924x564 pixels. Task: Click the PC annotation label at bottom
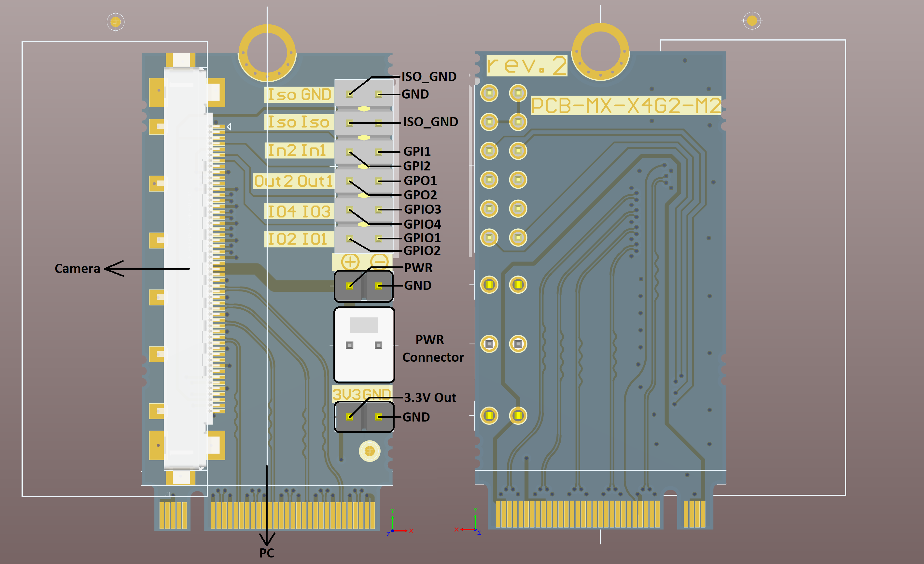point(267,553)
